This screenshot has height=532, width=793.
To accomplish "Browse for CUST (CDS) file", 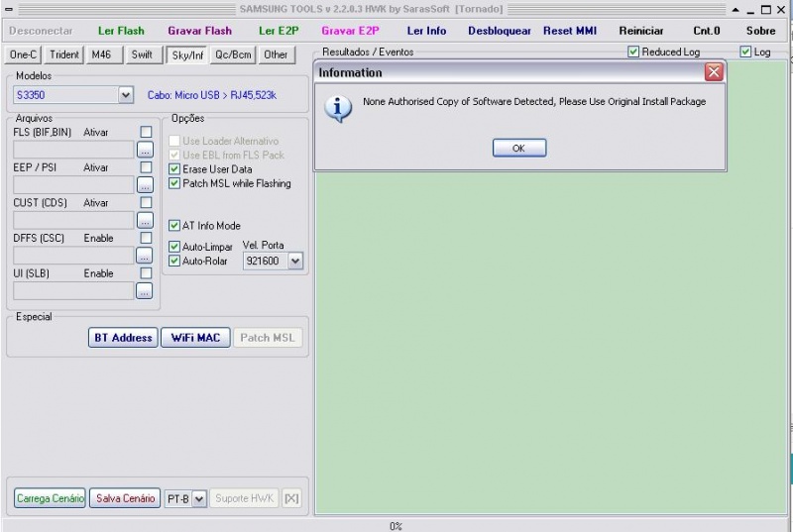I will coord(145,221).
